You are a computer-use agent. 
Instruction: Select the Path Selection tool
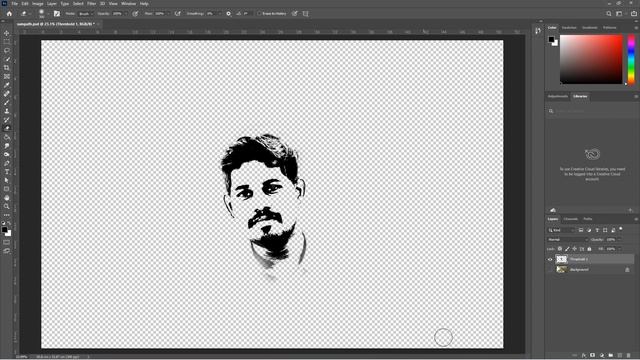pyautogui.click(x=7, y=180)
